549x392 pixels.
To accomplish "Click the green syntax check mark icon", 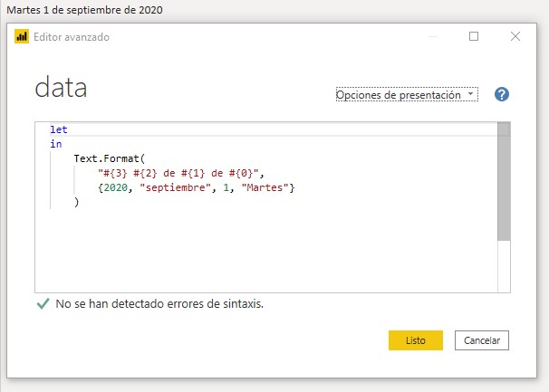I will point(43,303).
